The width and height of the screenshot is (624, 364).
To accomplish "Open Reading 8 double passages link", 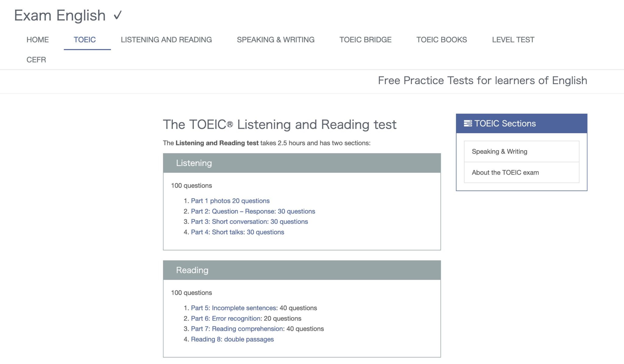I will pos(232,339).
